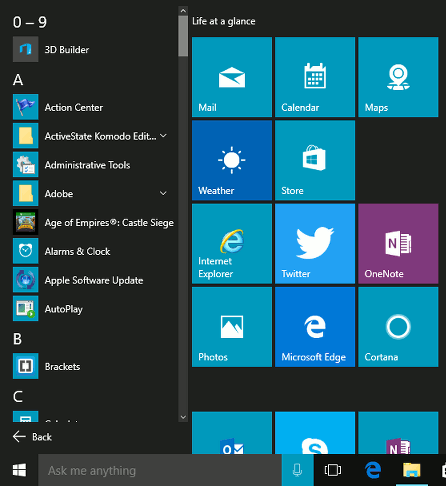Image resolution: width=446 pixels, height=486 pixels.
Task: Click the 'B' letter section header
Action: pyautogui.click(x=17, y=339)
